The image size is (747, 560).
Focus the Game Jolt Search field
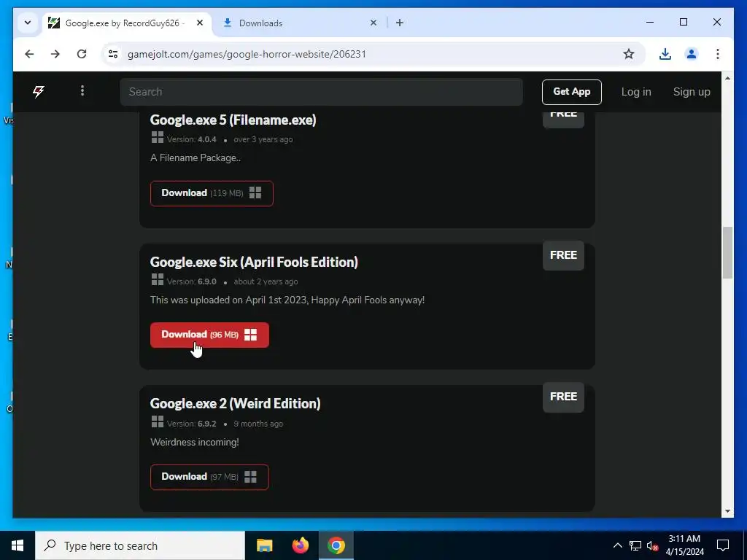[322, 92]
